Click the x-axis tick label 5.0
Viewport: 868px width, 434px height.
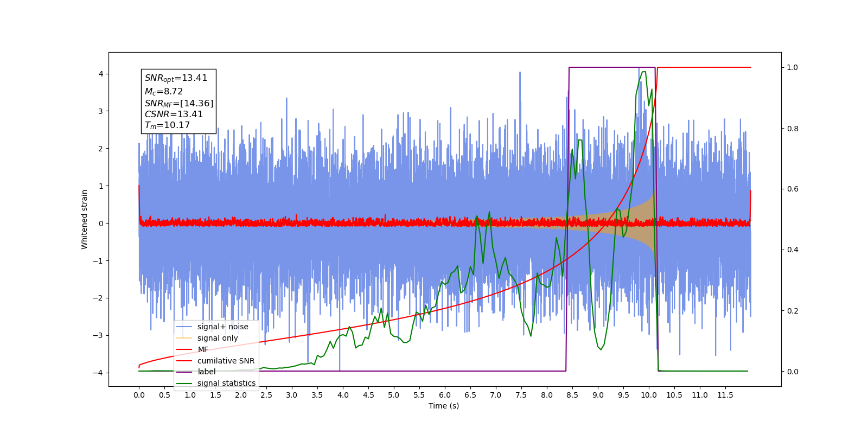[394, 395]
